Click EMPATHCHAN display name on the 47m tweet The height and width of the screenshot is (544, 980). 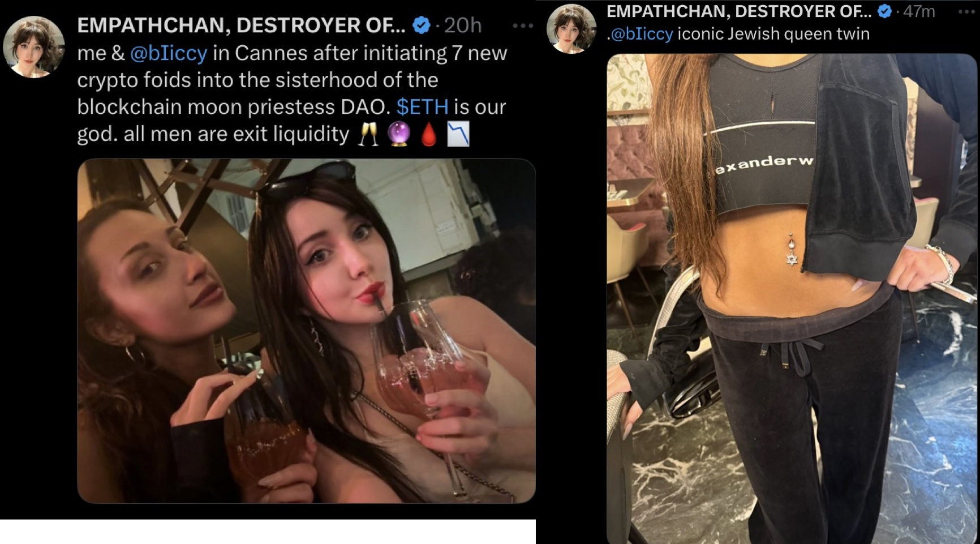point(739,11)
